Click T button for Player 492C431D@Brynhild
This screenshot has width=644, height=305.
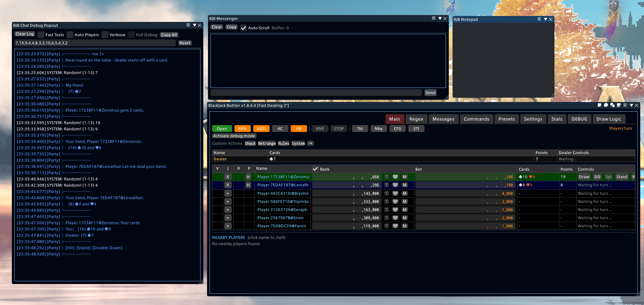[x=387, y=193]
